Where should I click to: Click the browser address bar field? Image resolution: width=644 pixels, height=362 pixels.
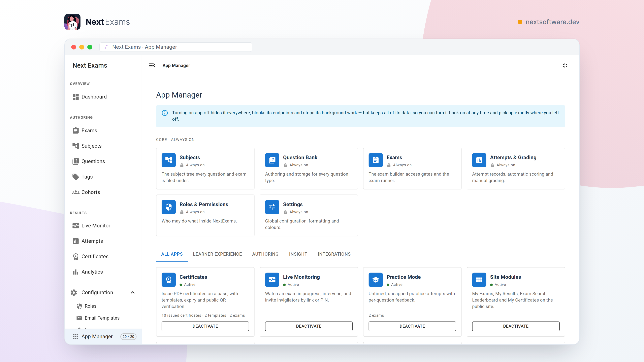(x=176, y=47)
